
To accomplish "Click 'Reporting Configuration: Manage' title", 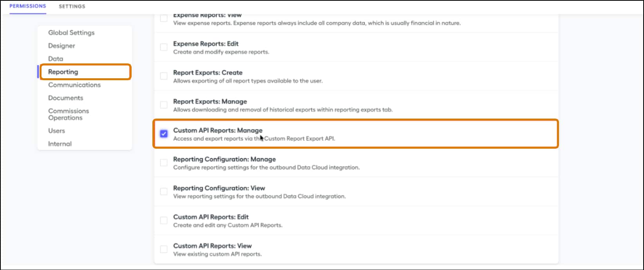I will [224, 159].
